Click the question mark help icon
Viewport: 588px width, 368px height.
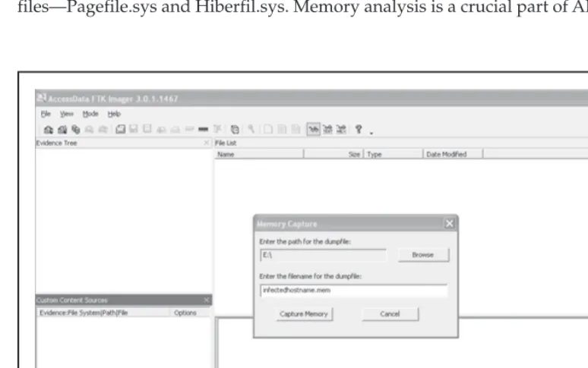pyautogui.click(x=359, y=130)
